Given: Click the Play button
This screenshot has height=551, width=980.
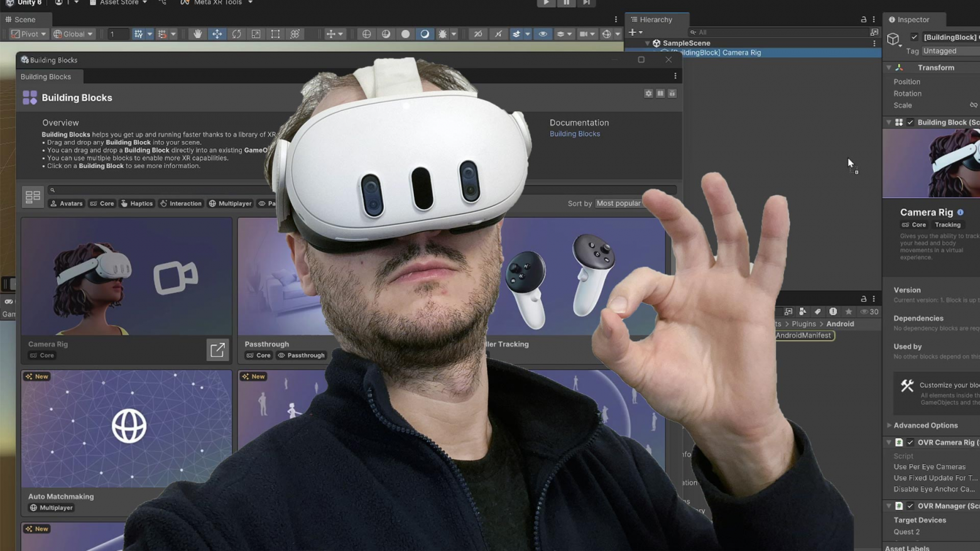Looking at the screenshot, I should click(x=546, y=3).
